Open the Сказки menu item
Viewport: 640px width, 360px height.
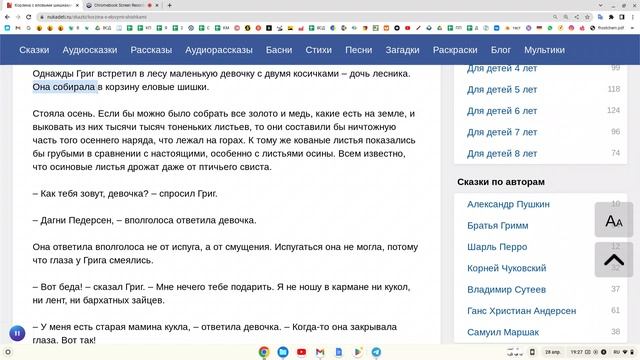pyautogui.click(x=34, y=50)
